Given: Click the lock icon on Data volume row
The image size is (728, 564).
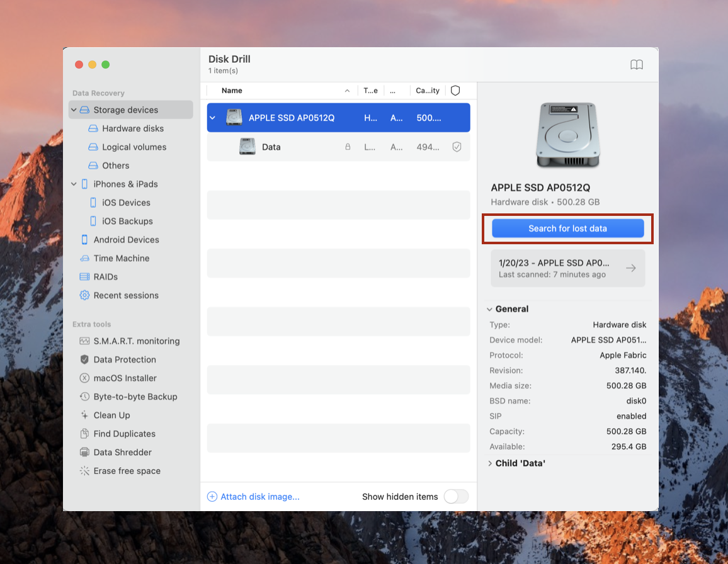Looking at the screenshot, I should tap(348, 147).
